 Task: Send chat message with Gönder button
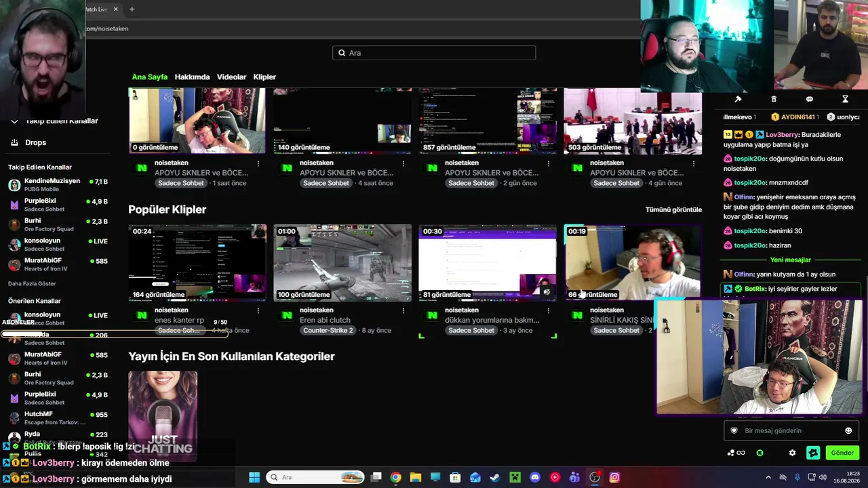pos(842,453)
